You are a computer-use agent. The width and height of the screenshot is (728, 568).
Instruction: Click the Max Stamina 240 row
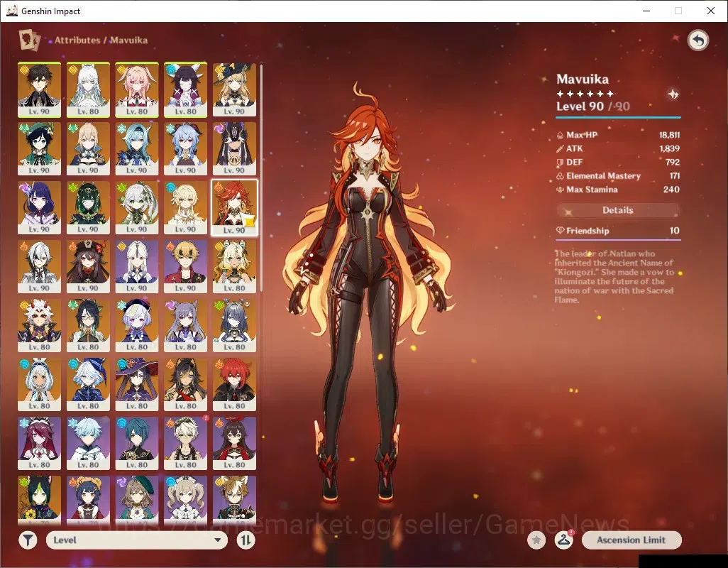(x=618, y=190)
